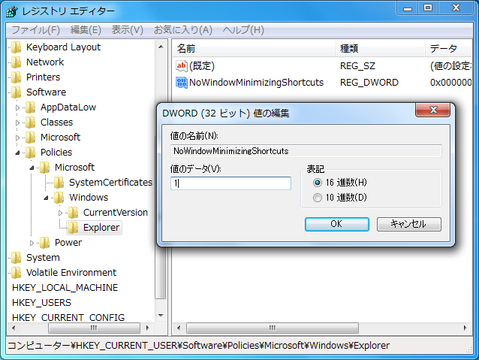Image resolution: width=479 pixels, height=360 pixels.
Task: Select HKEY_CURRENT_CONFIG in the tree
Action: [68, 317]
